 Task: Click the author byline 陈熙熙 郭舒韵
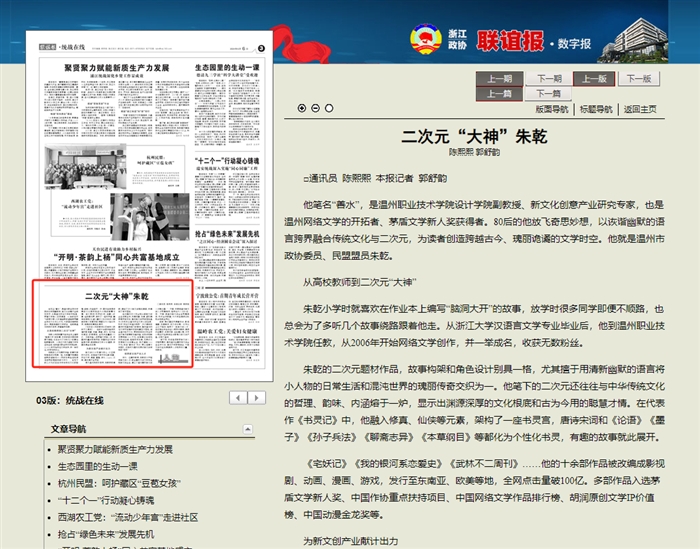tap(474, 152)
